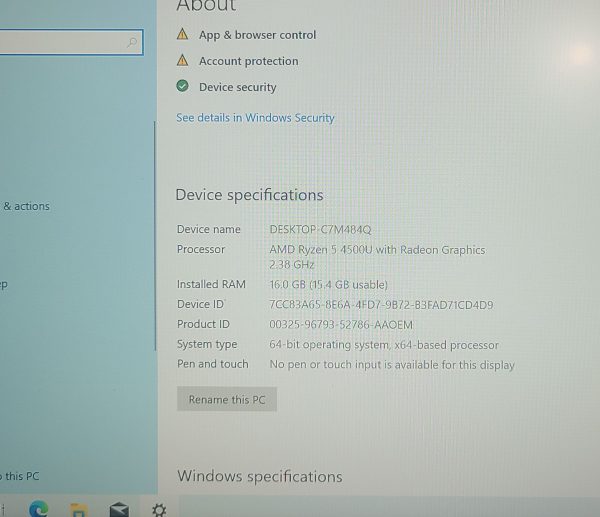Open Microsoft Edge from the taskbar
This screenshot has width=600, height=517.
39,508
